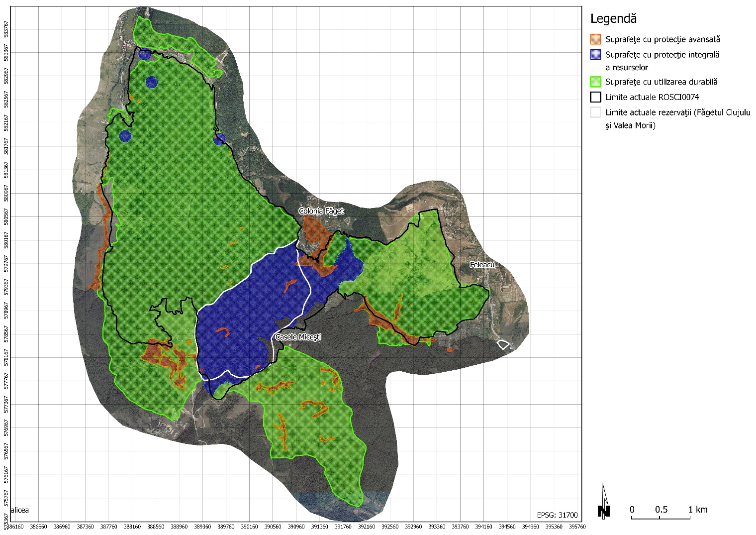
Task: Click the 'Legendă' title
Action: tap(613, 19)
